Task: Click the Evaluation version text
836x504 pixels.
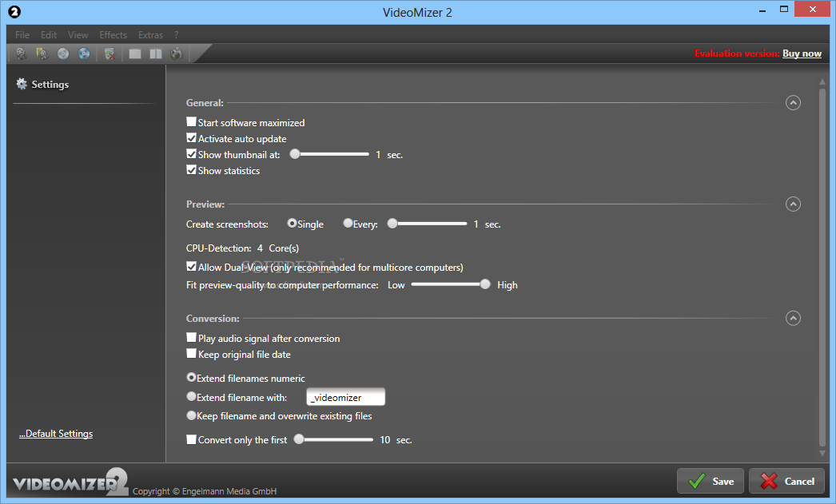Action: (737, 54)
